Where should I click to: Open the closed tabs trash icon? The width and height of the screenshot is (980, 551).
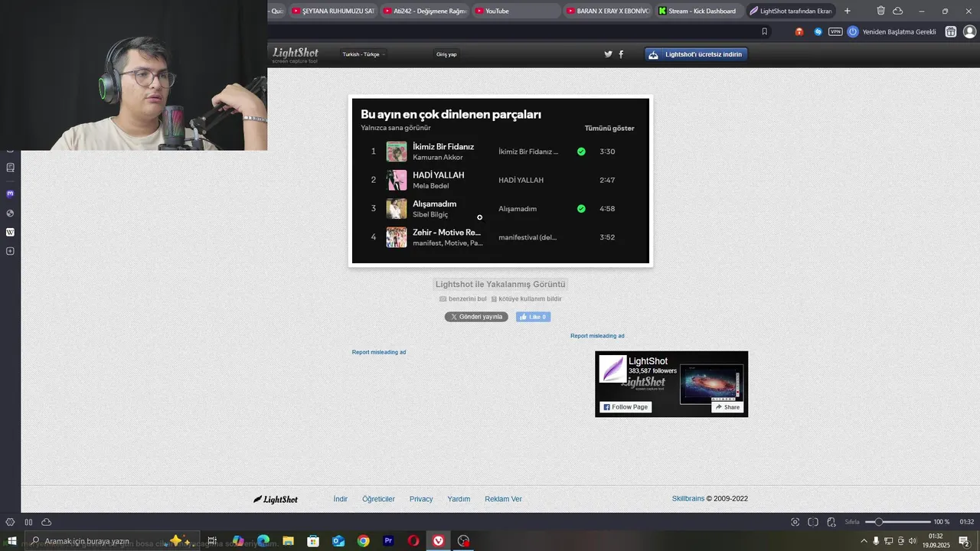click(x=880, y=11)
